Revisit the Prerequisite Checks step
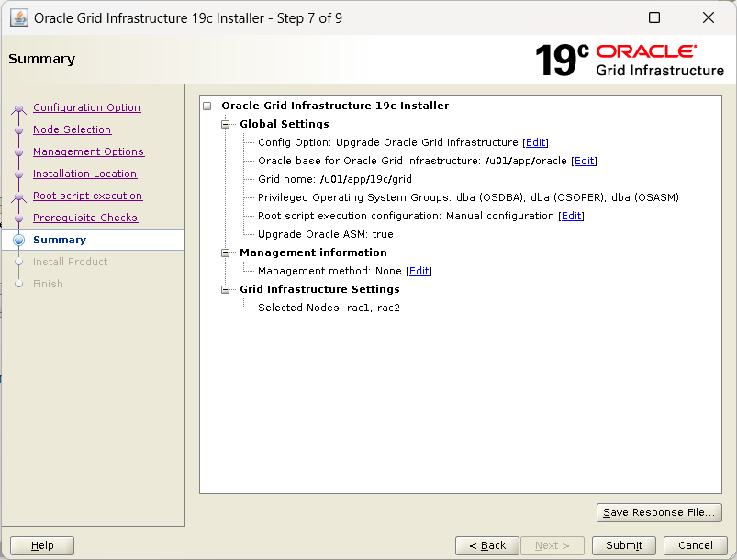The height and width of the screenshot is (560, 737). pyautogui.click(x=85, y=218)
